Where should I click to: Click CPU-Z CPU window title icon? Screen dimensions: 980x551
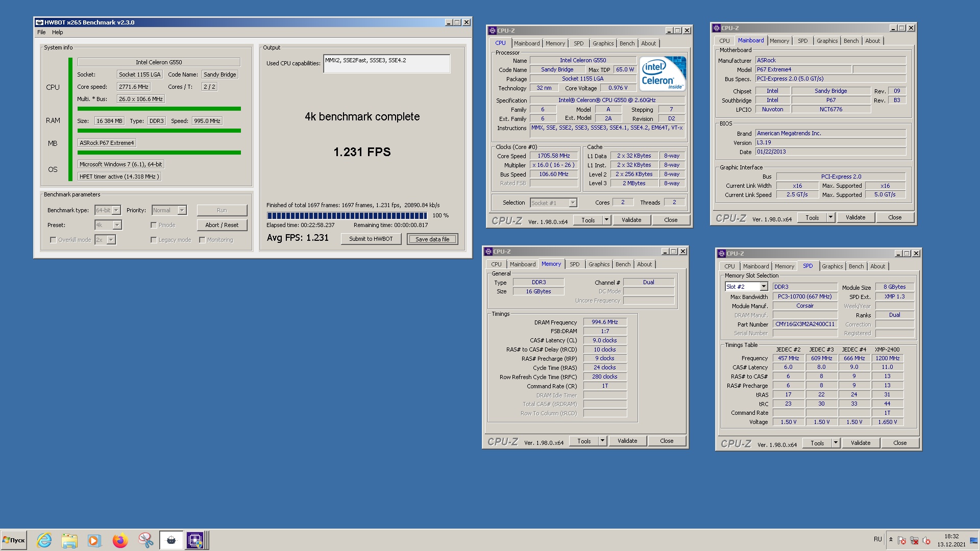pos(493,31)
